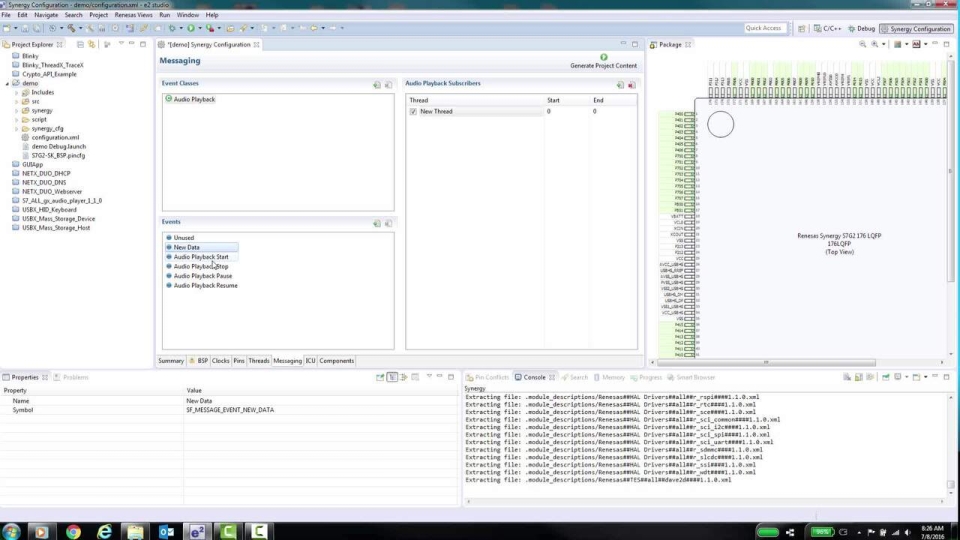Expand the Includes folder in demo
The height and width of the screenshot is (540, 960).
tap(17, 92)
